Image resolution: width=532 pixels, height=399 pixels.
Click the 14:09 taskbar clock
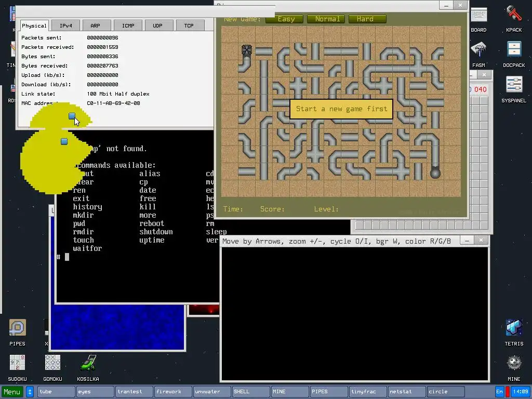(521, 392)
